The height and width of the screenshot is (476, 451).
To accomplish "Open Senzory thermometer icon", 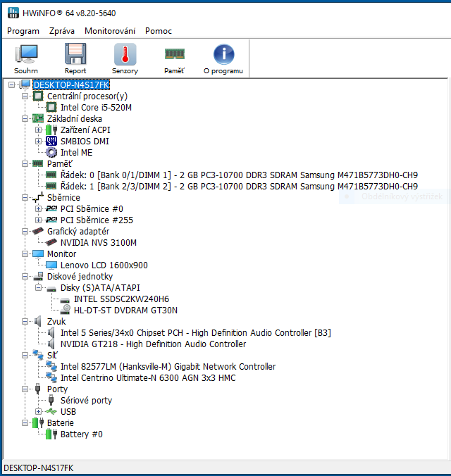I will [x=125, y=59].
